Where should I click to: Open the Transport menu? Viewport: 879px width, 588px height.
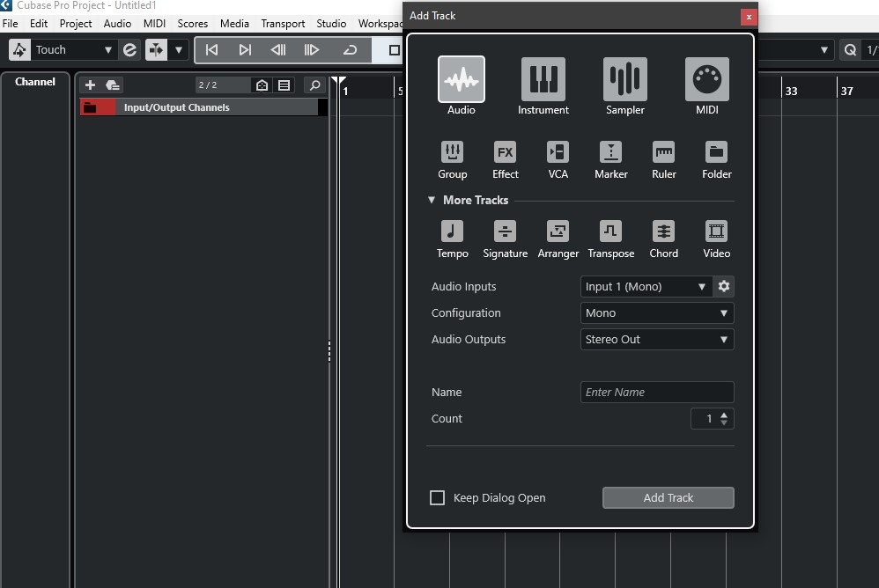point(283,24)
